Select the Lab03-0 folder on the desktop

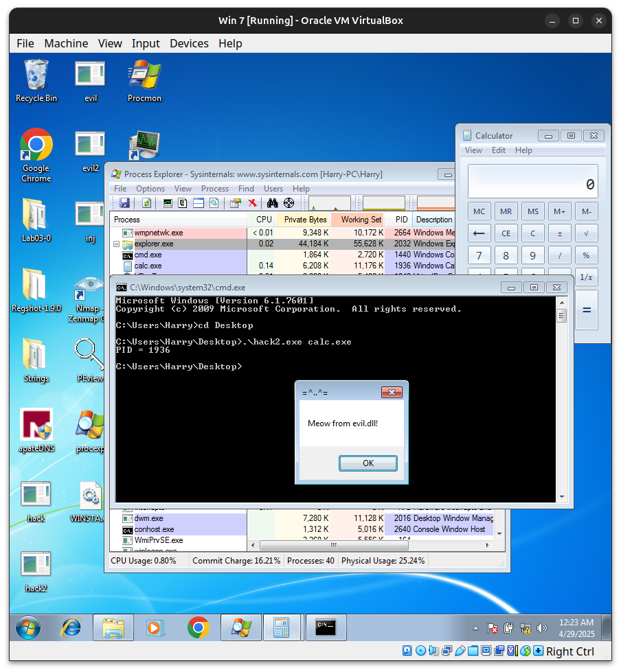point(36,220)
